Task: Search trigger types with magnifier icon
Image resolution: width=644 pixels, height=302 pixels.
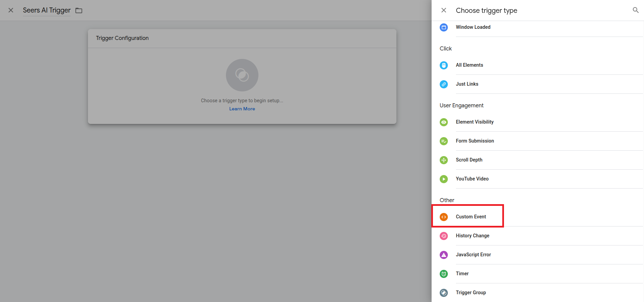Action: [x=636, y=10]
